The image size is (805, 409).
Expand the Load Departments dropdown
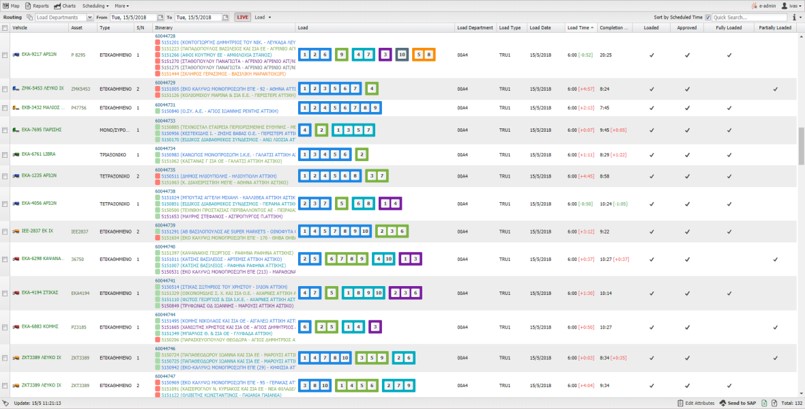pos(89,18)
